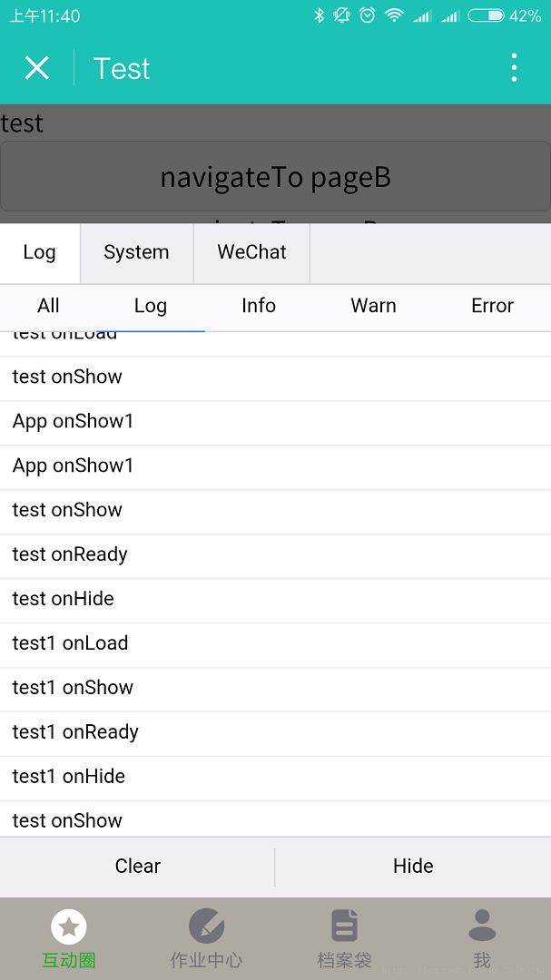
Task: Tap the Bluetooth status icon
Action: 319,15
